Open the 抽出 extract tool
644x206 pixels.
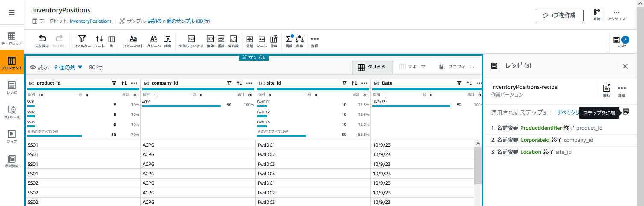(x=168, y=41)
